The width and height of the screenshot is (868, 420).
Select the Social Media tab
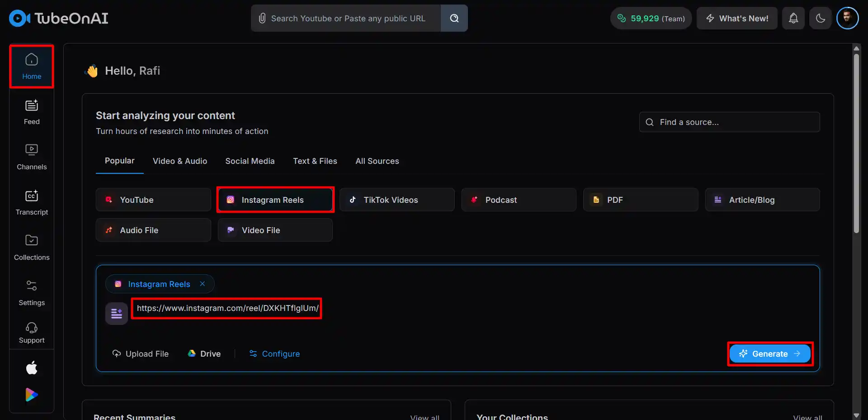point(250,161)
